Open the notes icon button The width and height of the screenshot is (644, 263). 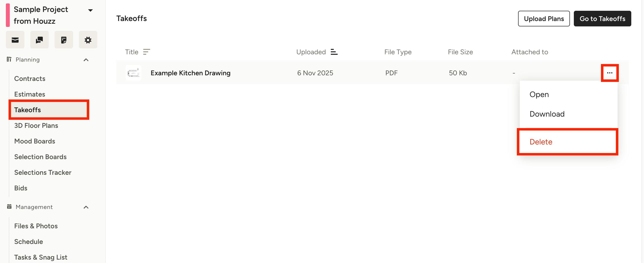tap(64, 40)
